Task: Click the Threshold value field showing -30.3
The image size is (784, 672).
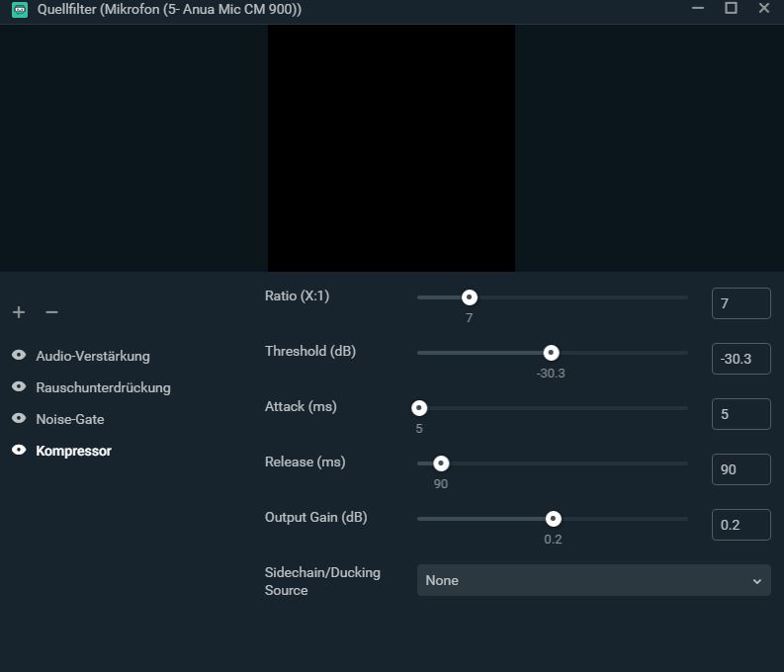Action: tap(740, 359)
